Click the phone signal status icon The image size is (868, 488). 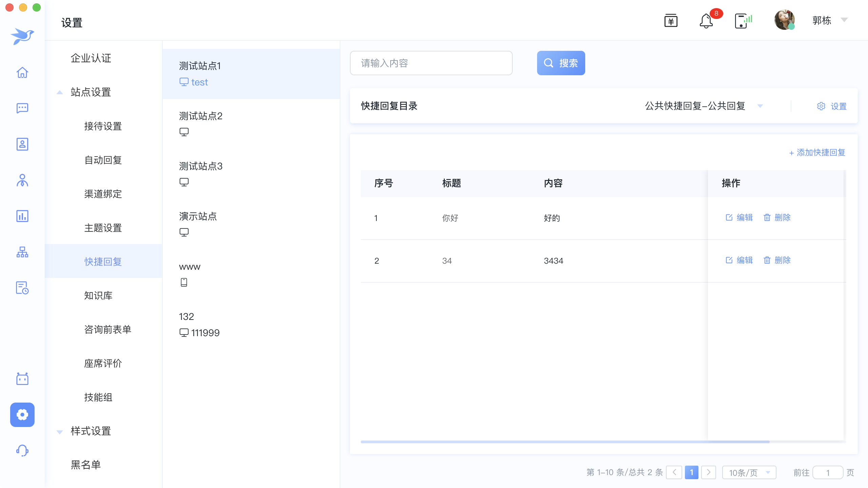pyautogui.click(x=743, y=21)
